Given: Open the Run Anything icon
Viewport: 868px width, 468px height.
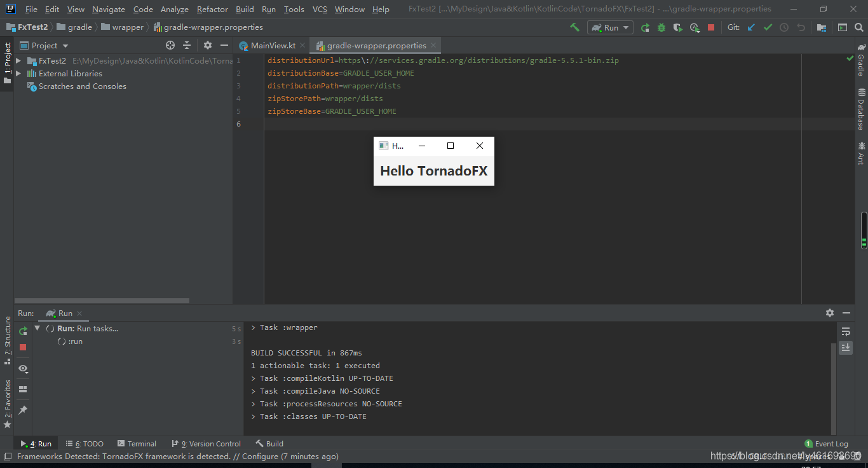Looking at the screenshot, I should (843, 27).
